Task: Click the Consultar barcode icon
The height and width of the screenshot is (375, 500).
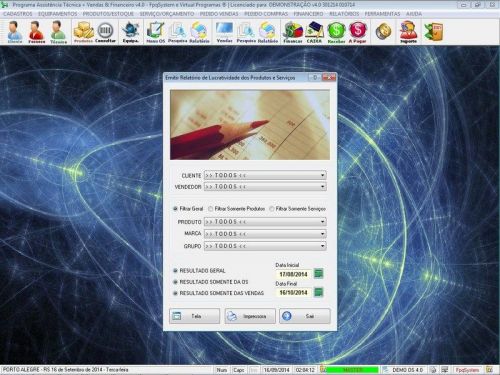Action: click(105, 32)
